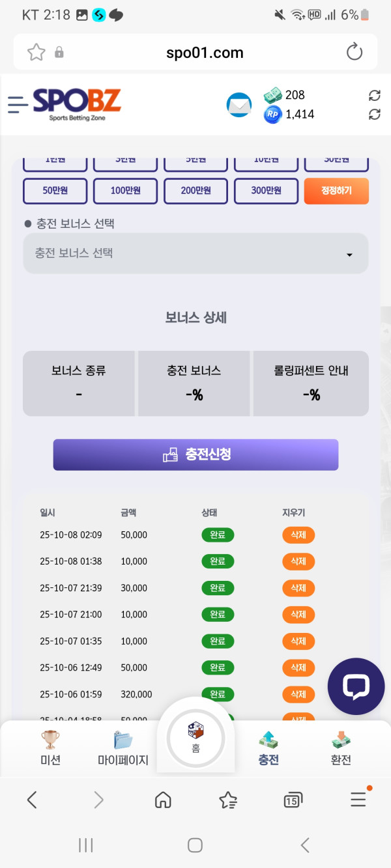Reload the page in browser
Image resolution: width=391 pixels, height=868 pixels.
[x=355, y=52]
